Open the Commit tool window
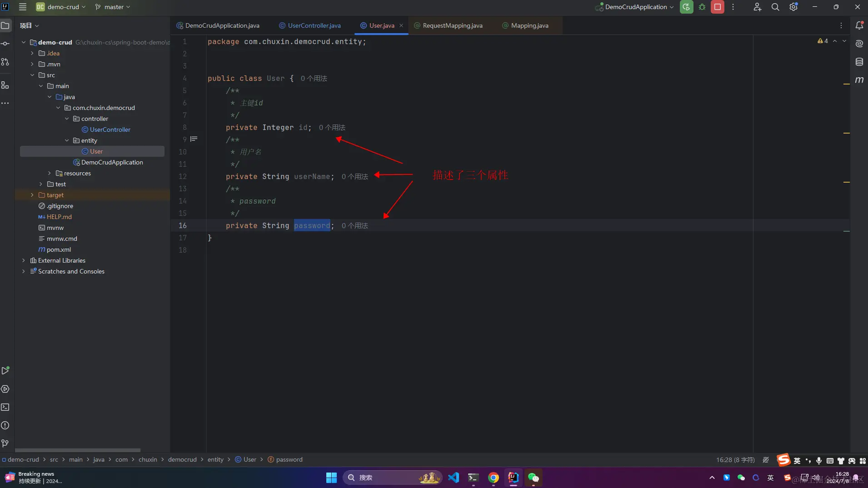 5,44
